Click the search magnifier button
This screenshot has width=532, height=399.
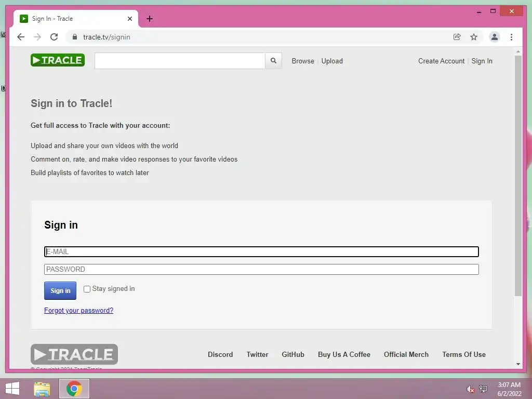click(273, 61)
